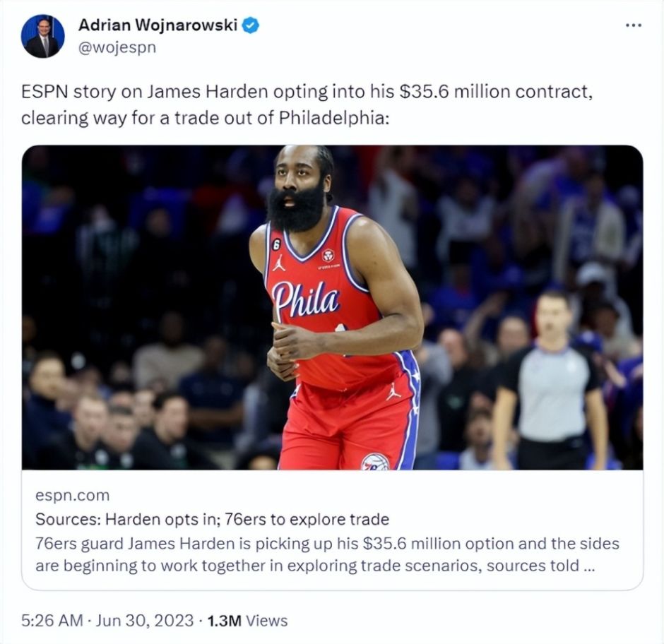Click the 5:26 AM timestamp
The image size is (664, 644).
[x=52, y=621]
